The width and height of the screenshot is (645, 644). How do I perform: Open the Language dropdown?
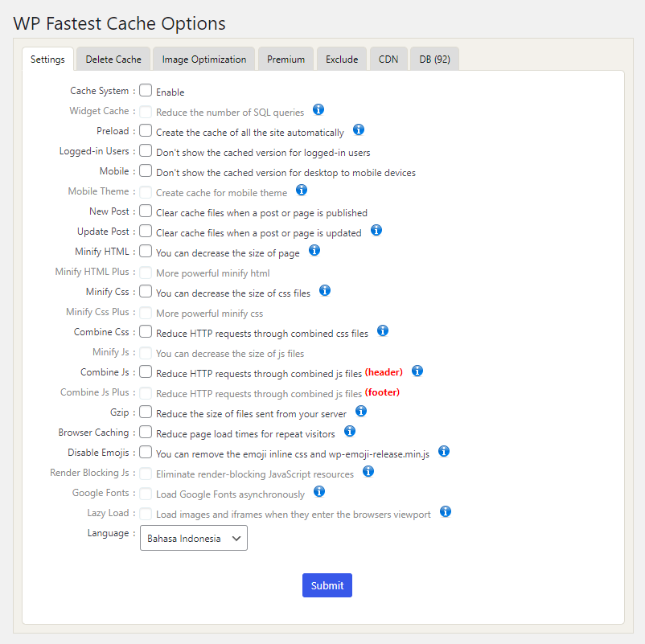click(194, 538)
